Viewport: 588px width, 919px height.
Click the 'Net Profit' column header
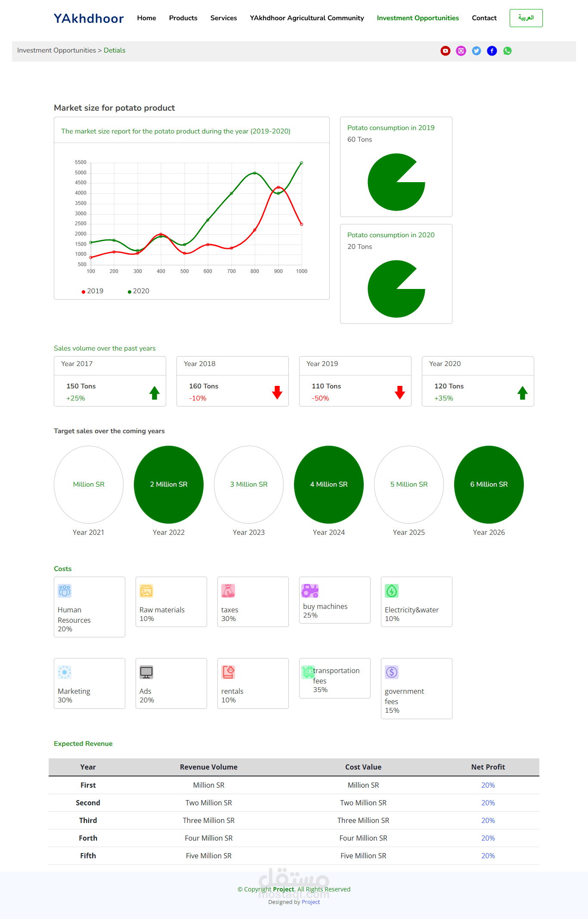click(488, 767)
